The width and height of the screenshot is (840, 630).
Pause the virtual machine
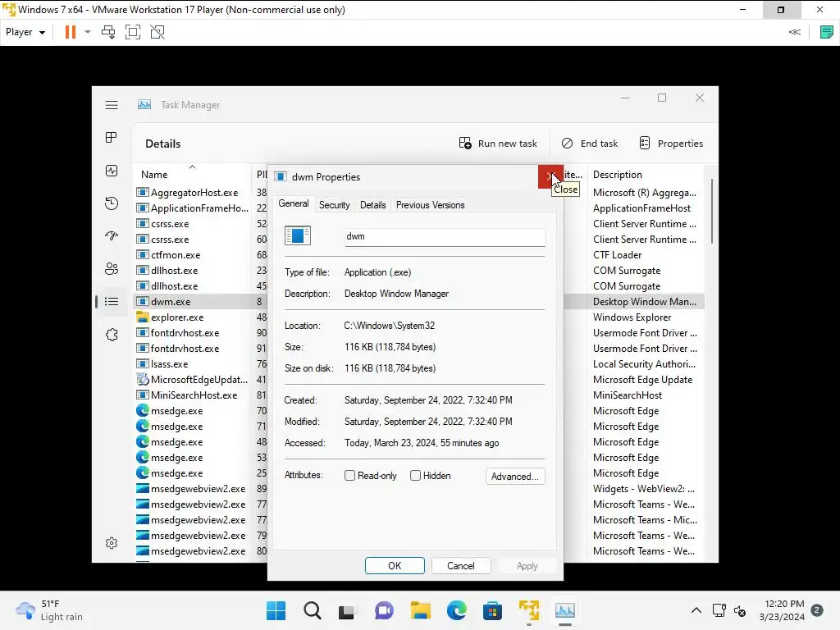point(71,32)
